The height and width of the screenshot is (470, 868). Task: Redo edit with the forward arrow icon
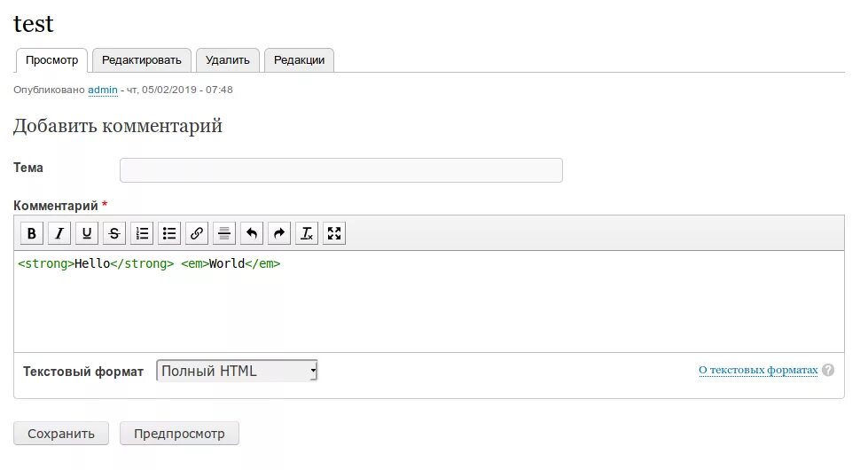click(x=279, y=233)
